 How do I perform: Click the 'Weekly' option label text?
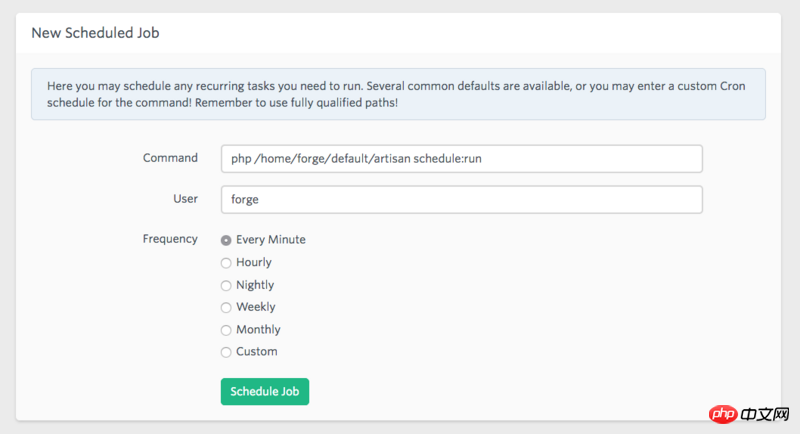[x=256, y=307]
